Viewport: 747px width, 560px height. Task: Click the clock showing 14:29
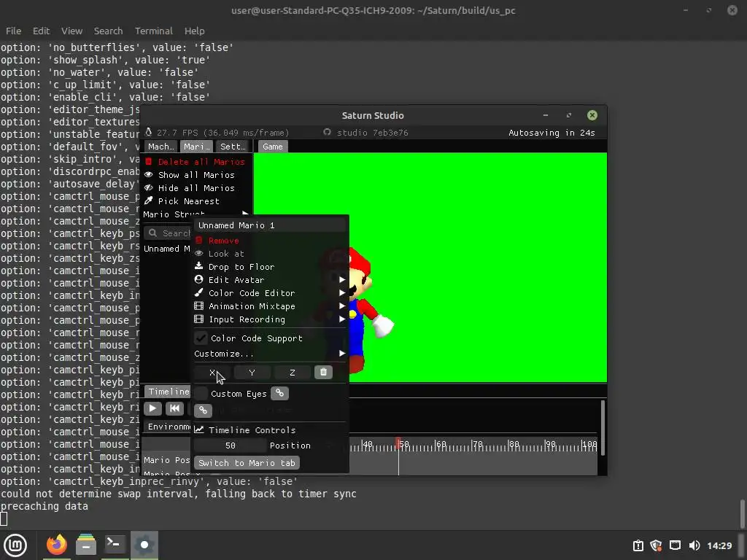(x=719, y=545)
